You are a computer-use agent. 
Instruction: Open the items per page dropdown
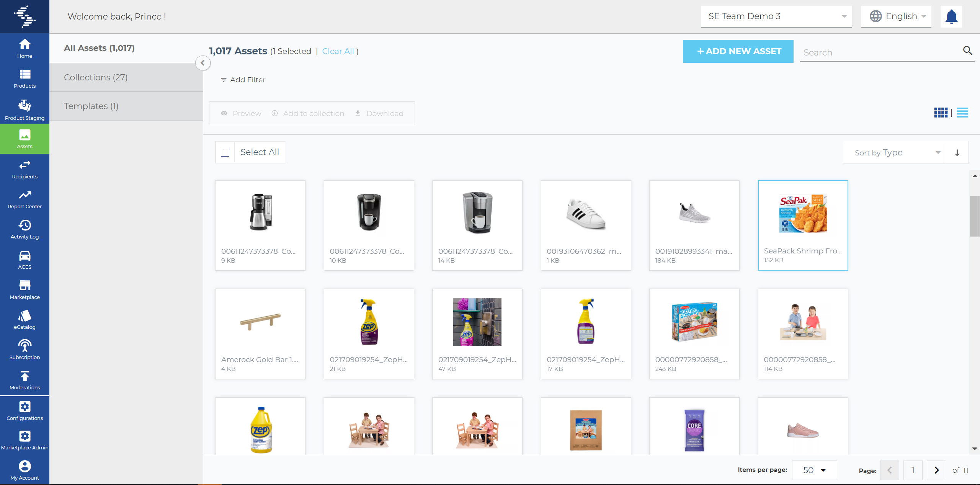814,470
